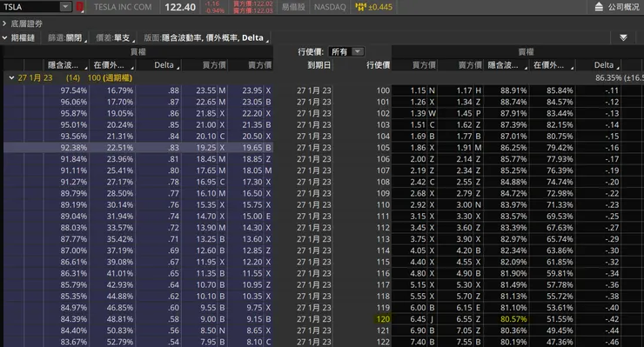Viewport: 644px width, 347px height.
Task: Click the puts 在價外 column header
Action: (553, 65)
